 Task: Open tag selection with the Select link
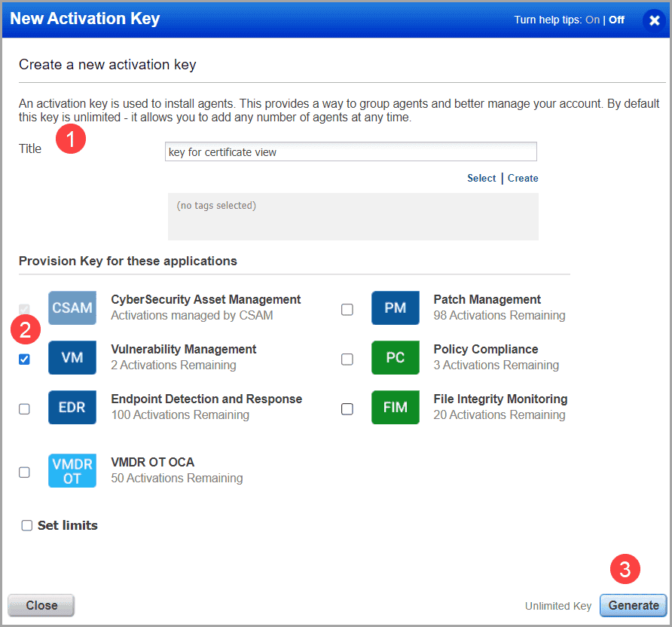coord(481,178)
